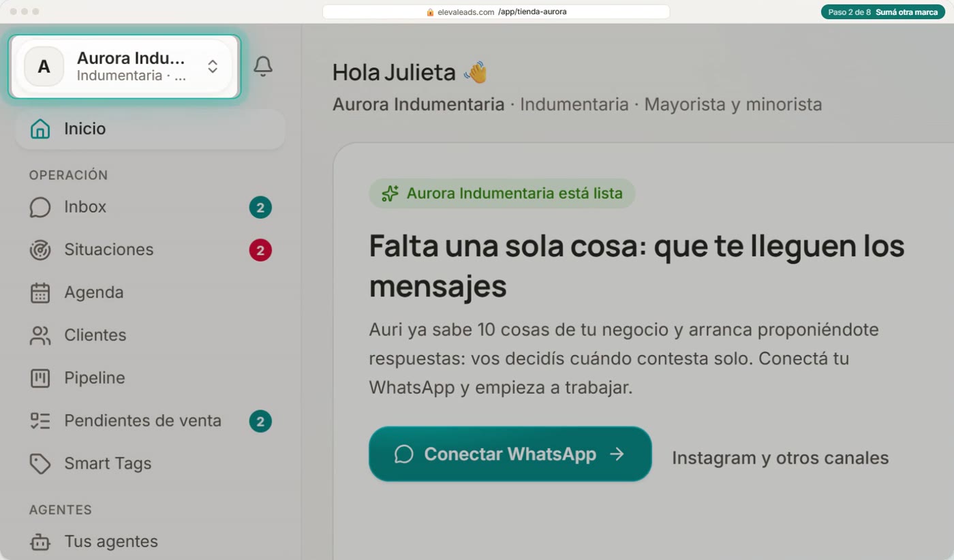The height and width of the screenshot is (560, 954).
Task: Click the Pendientes de venta count badge
Action: click(260, 422)
